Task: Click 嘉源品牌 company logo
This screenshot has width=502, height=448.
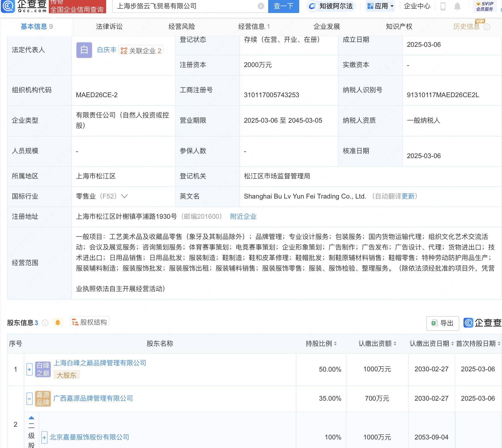Action: coord(43,399)
